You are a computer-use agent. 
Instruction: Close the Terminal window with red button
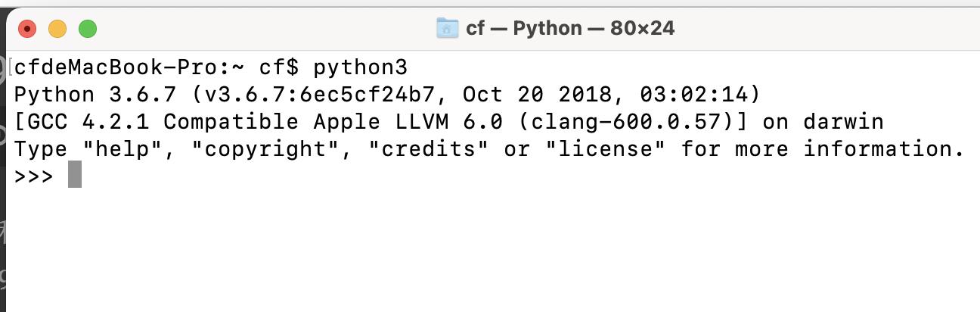point(27,30)
